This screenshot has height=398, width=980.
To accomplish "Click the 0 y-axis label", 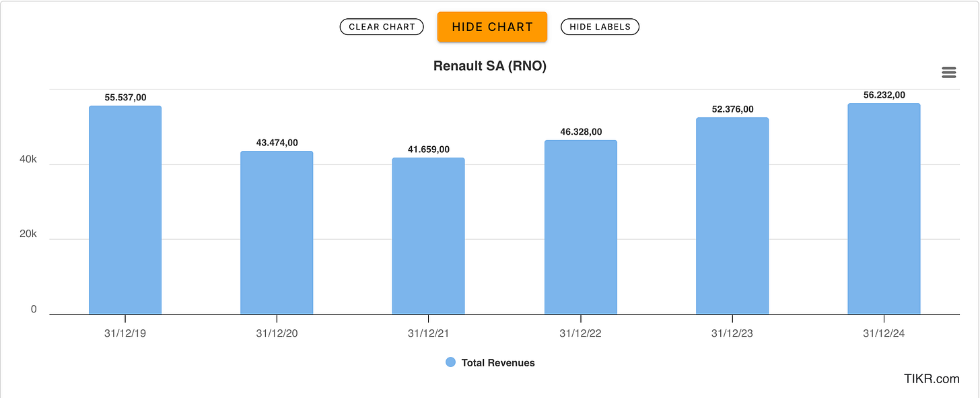I will click(x=34, y=310).
